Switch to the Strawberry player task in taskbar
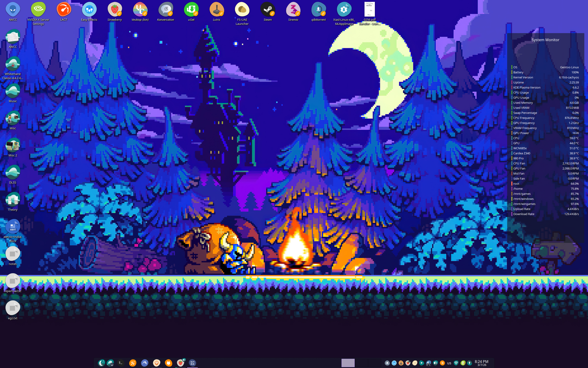Viewport: 588px width, 368px height. [x=180, y=363]
